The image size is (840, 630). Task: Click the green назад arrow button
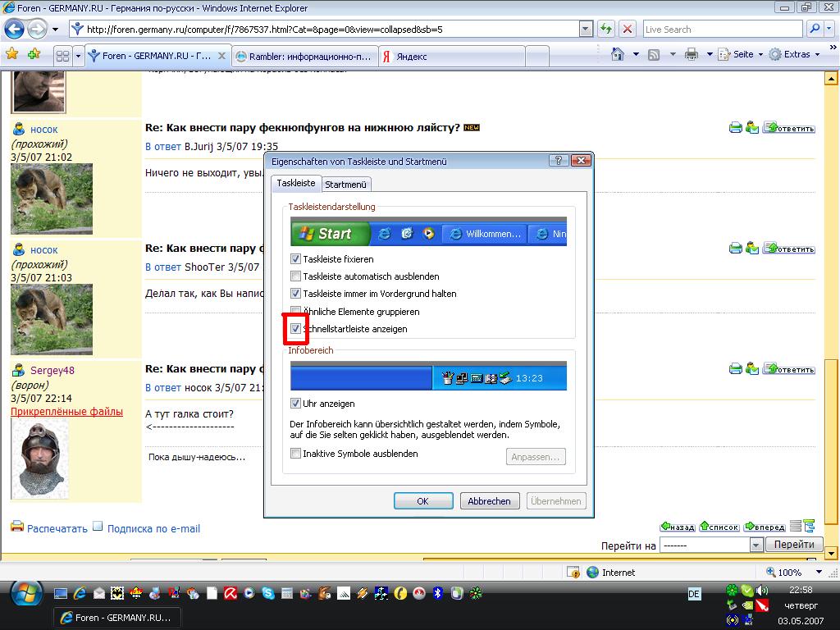[678, 527]
